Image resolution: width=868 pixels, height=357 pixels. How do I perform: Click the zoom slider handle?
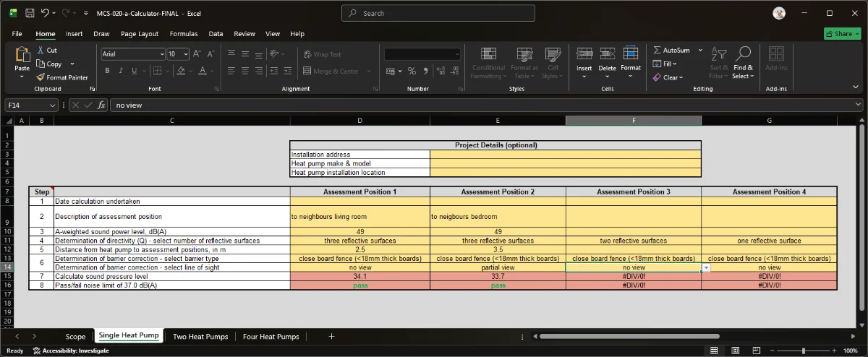pyautogui.click(x=804, y=350)
